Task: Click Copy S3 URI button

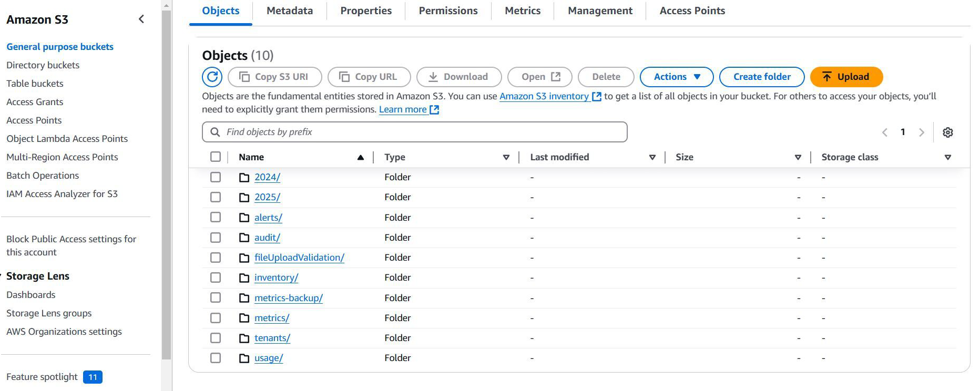Action: tap(274, 77)
